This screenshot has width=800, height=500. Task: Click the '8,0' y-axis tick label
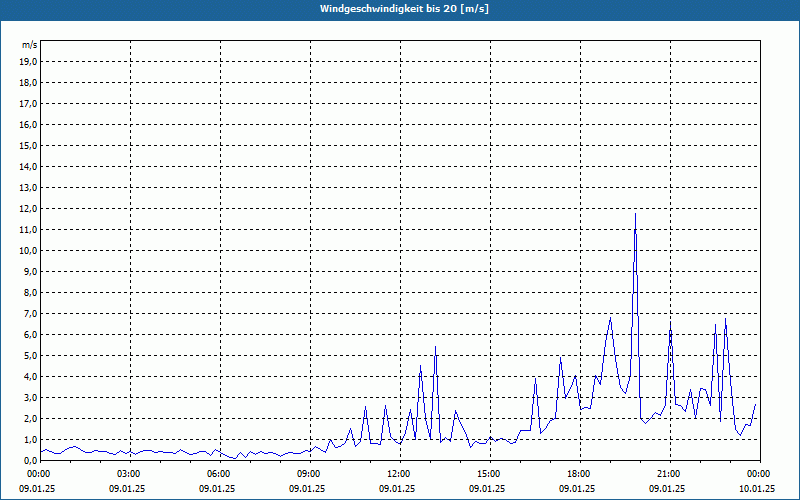pyautogui.click(x=30, y=292)
